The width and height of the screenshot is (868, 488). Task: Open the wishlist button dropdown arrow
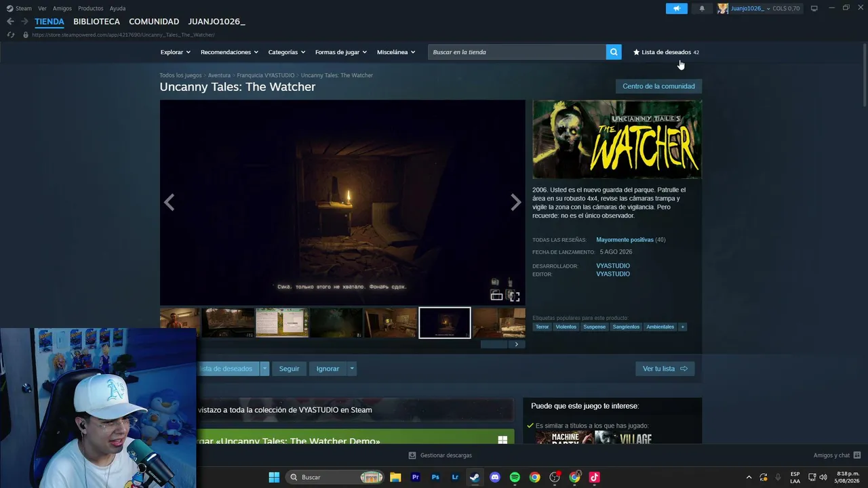(265, 369)
